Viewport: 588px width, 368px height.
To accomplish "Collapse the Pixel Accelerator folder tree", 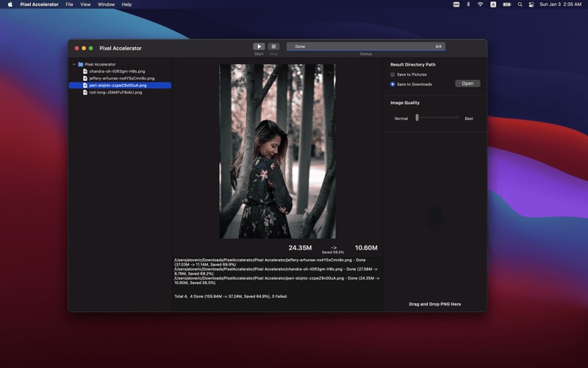I will 74,64.
